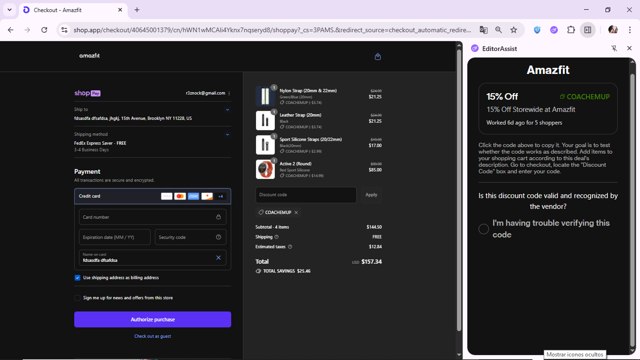The height and width of the screenshot is (360, 640).
Task: Click the Shop Pay logo
Action: click(x=87, y=93)
